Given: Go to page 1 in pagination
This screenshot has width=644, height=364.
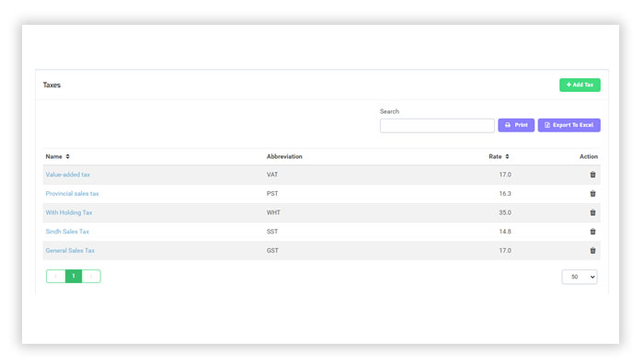Looking at the screenshot, I should click(x=74, y=276).
